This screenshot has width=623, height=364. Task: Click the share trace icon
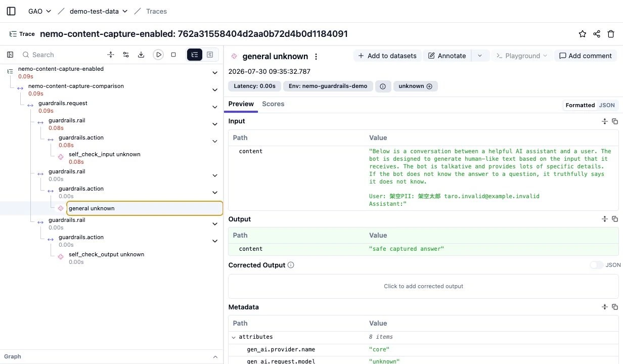[597, 34]
